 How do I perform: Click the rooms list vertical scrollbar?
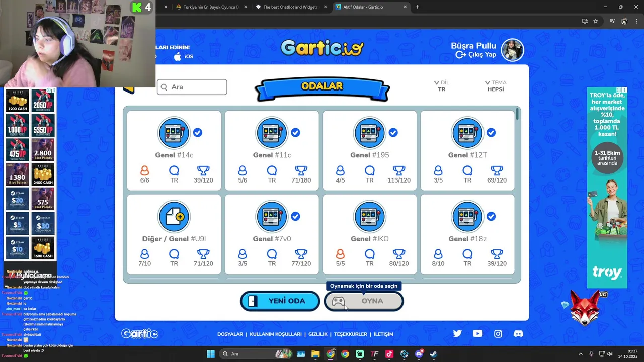[x=517, y=114]
